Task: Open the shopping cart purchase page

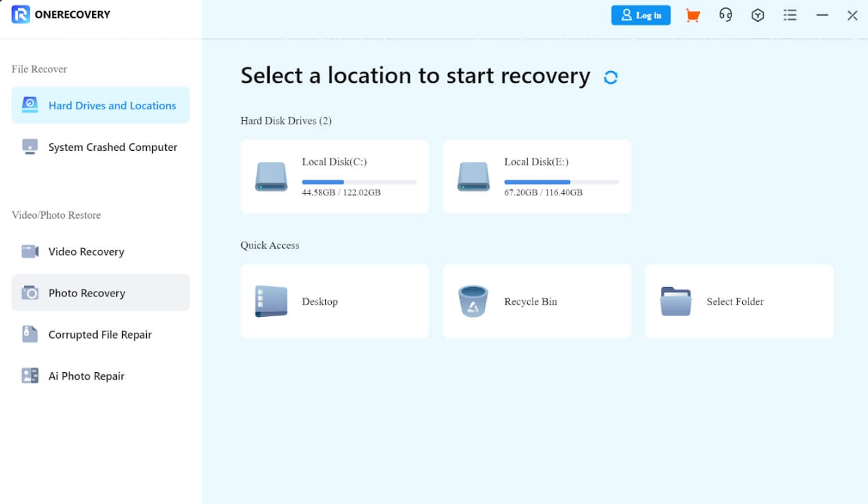Action: (692, 14)
